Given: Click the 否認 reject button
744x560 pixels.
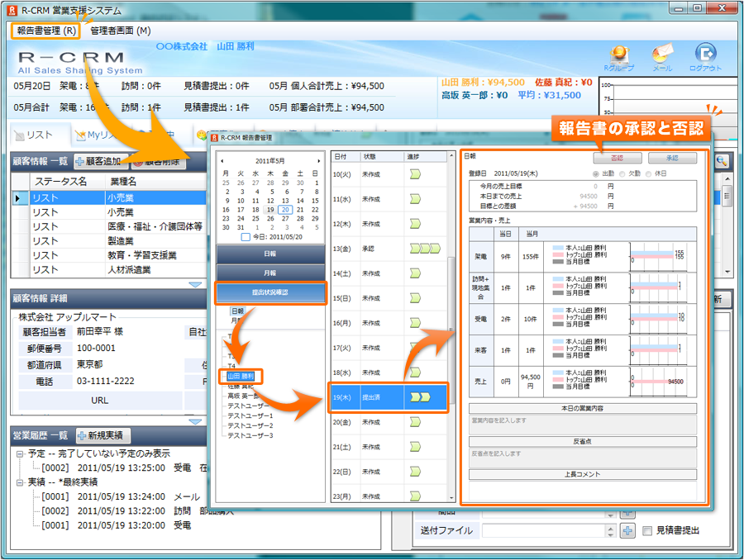Looking at the screenshot, I should (618, 158).
